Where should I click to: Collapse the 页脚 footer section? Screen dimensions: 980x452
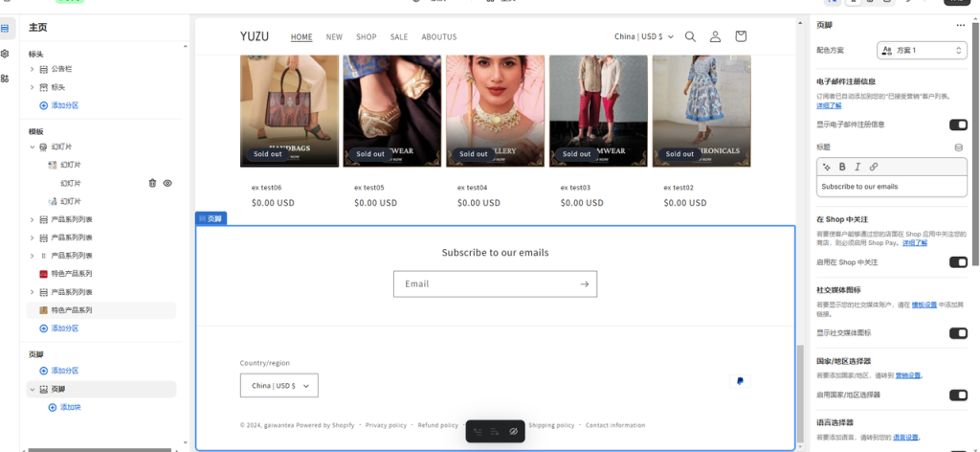(32, 390)
